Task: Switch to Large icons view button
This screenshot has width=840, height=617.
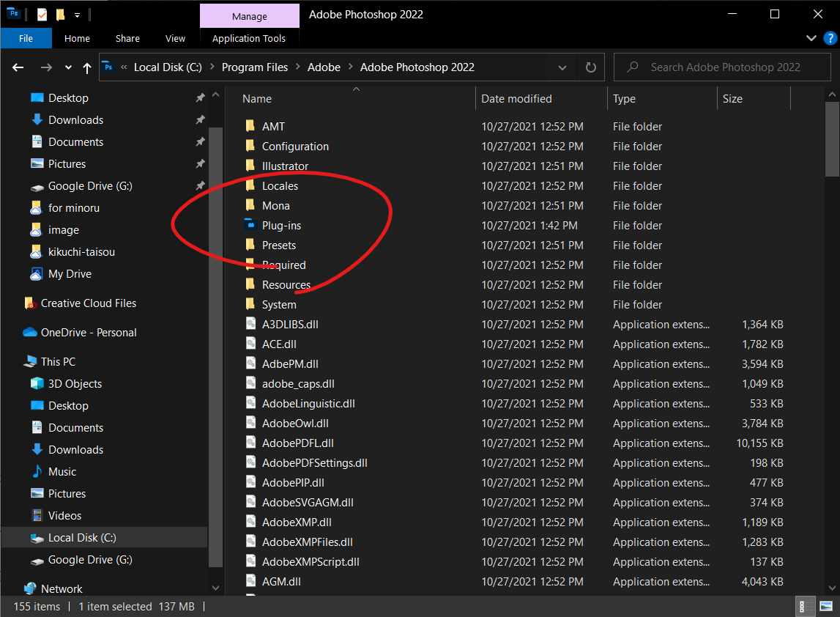Action: click(x=826, y=607)
